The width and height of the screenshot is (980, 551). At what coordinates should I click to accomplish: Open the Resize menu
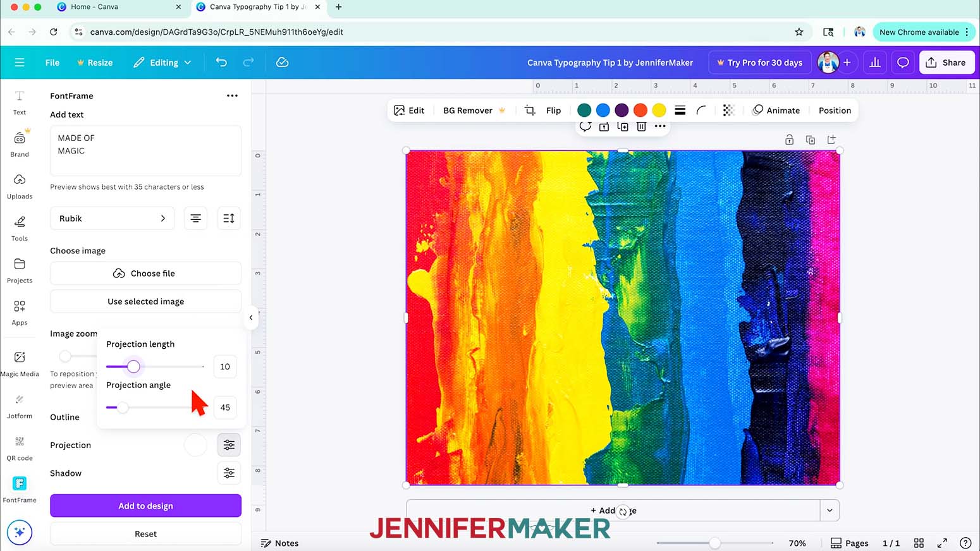(95, 63)
